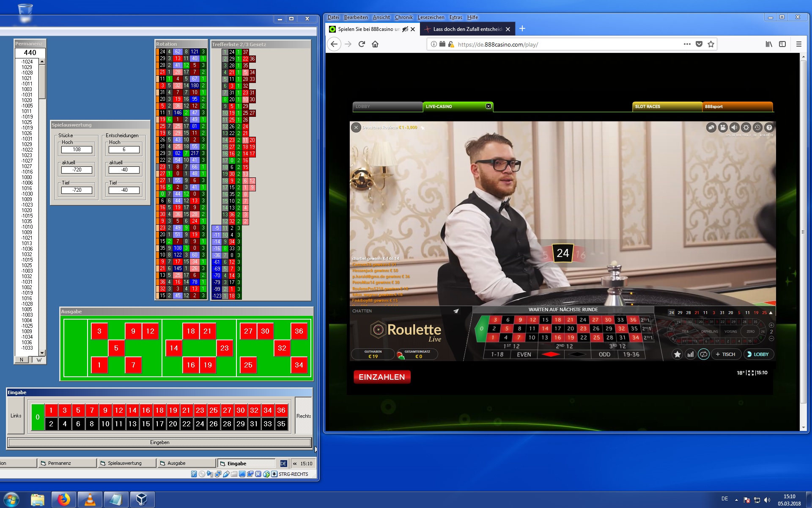Toggle the W button under Permanenz list

(39, 360)
